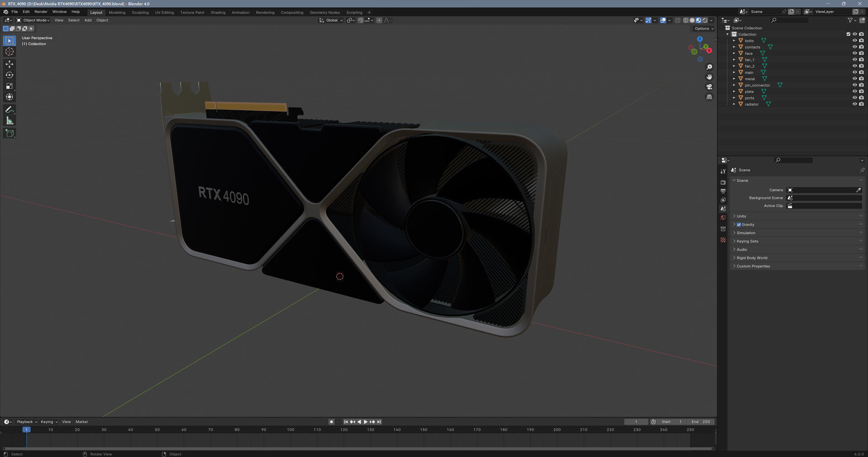Image resolution: width=868 pixels, height=457 pixels.
Task: Expand the metal tree item
Action: click(734, 79)
